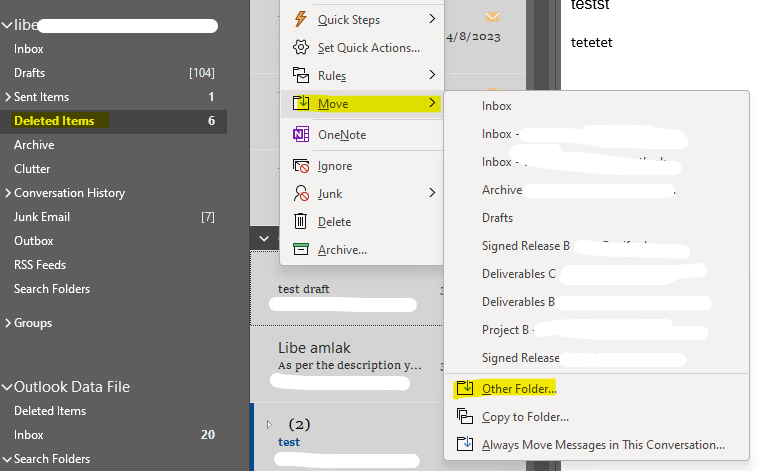Open the Outbox folder
This screenshot has height=471, width=767.
click(x=113, y=241)
